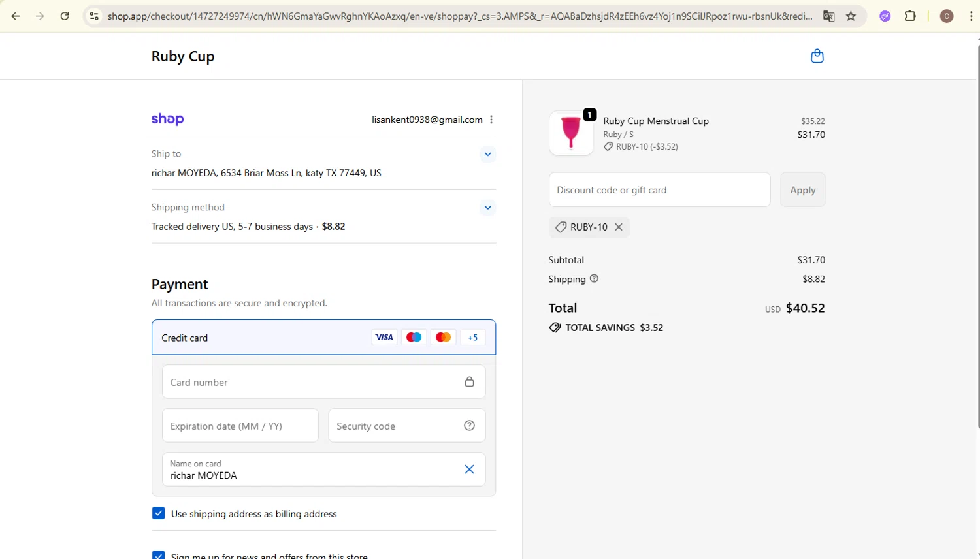Open the Chrome profile avatar

(x=947, y=16)
